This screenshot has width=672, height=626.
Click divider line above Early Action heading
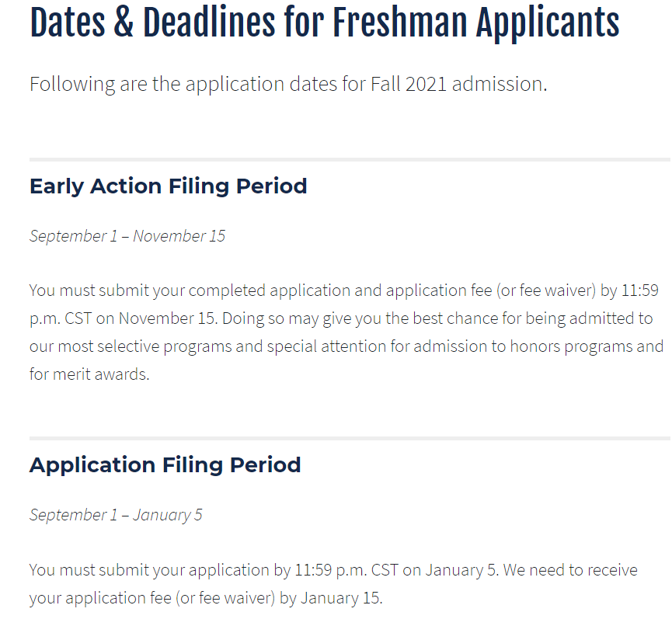click(350, 159)
